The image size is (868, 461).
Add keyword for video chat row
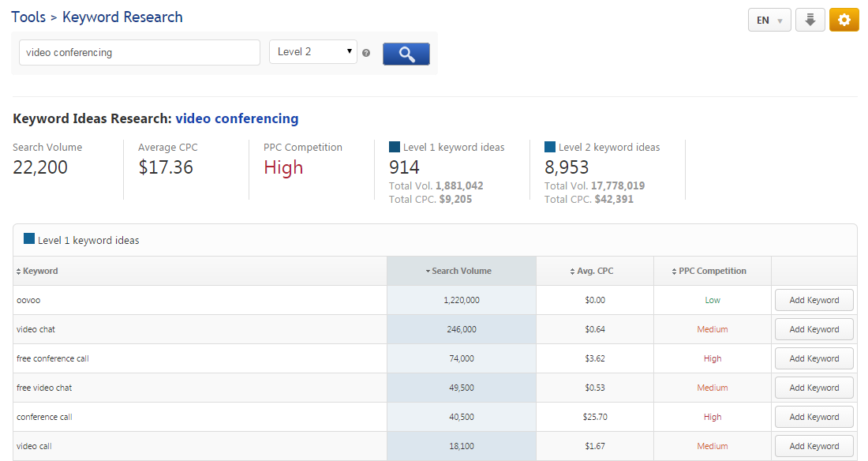(814, 329)
